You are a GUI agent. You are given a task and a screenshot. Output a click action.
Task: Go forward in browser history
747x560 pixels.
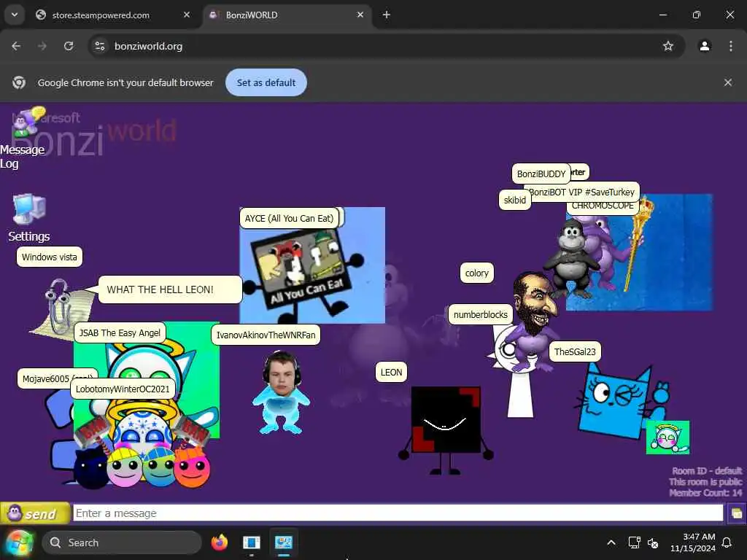[x=42, y=46]
